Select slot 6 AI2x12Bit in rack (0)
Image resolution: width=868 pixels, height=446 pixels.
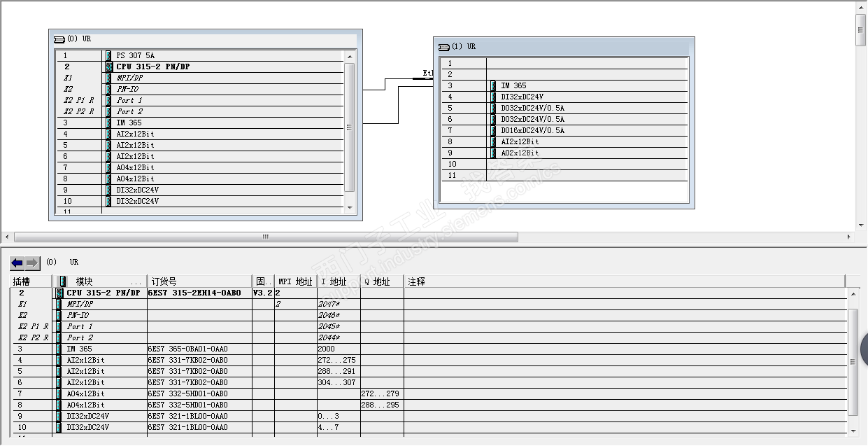200,156
